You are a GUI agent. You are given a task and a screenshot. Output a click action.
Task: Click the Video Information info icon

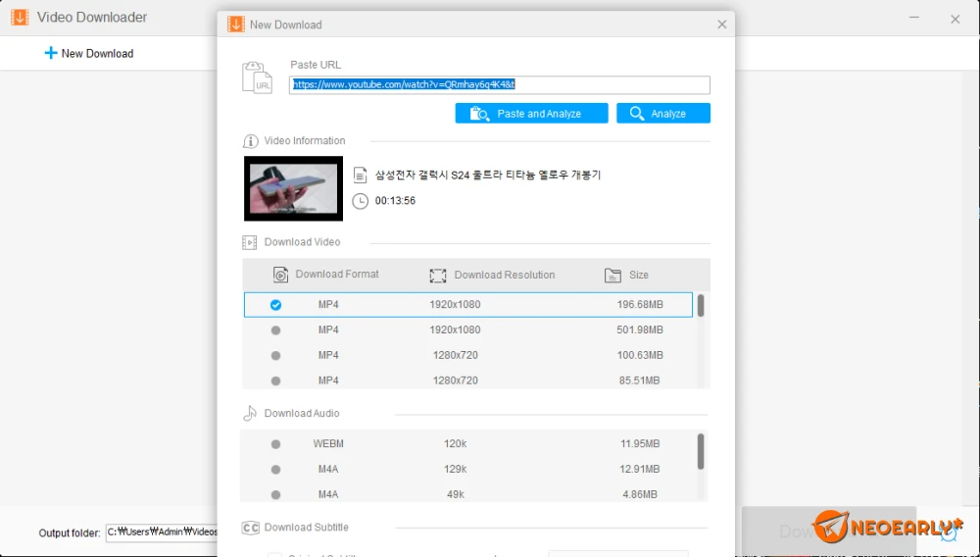(250, 141)
